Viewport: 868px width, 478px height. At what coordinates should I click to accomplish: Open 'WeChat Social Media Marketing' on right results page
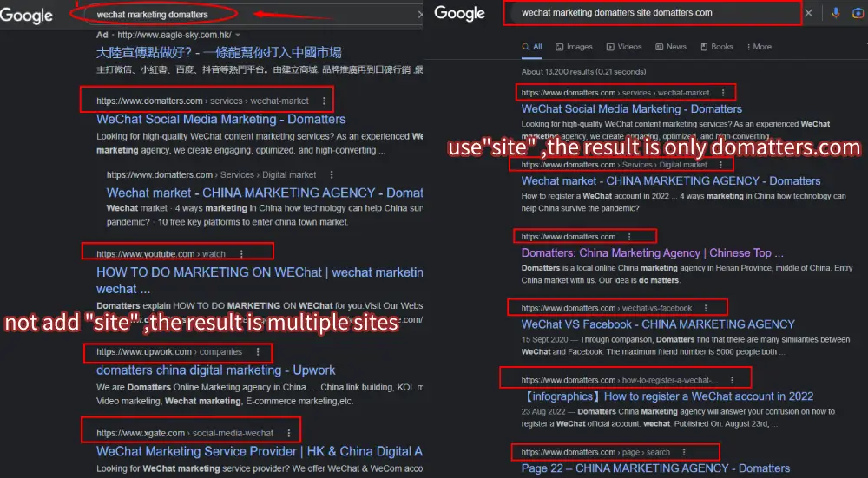tap(632, 109)
